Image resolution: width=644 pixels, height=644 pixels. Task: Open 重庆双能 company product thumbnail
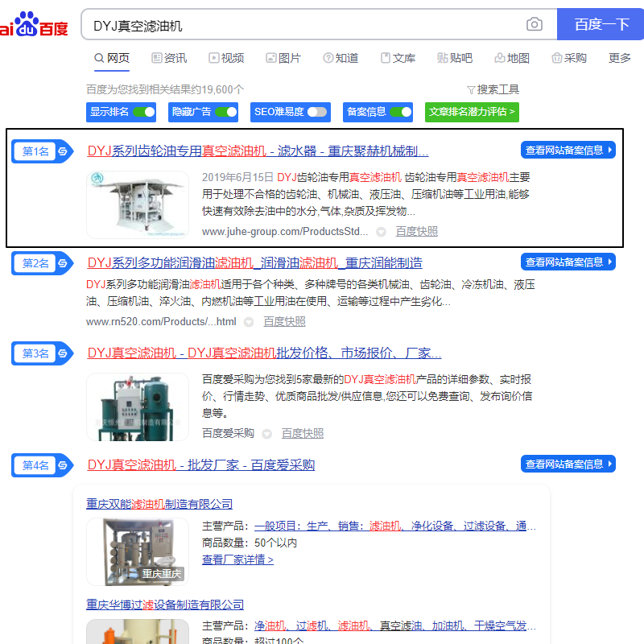tap(138, 551)
